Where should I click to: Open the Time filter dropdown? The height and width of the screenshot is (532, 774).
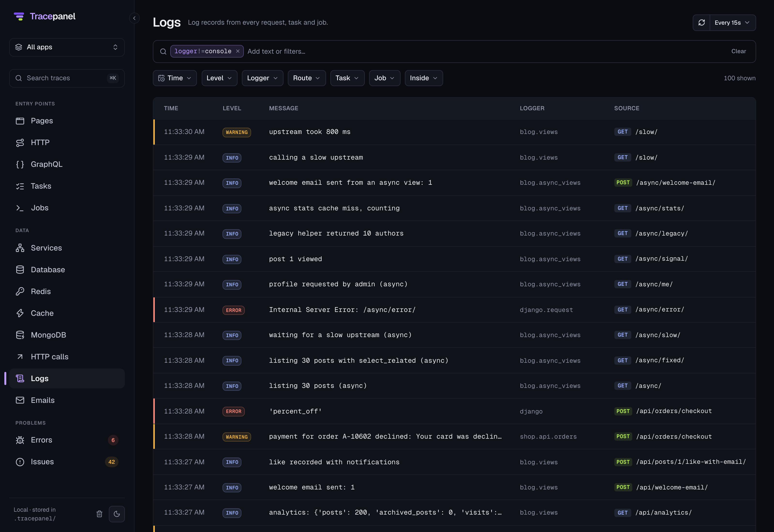click(x=175, y=78)
